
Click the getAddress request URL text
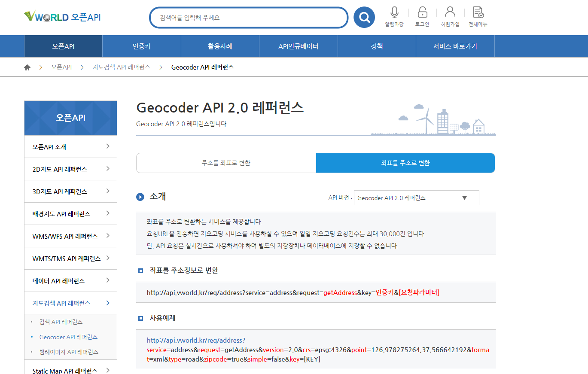(293, 292)
